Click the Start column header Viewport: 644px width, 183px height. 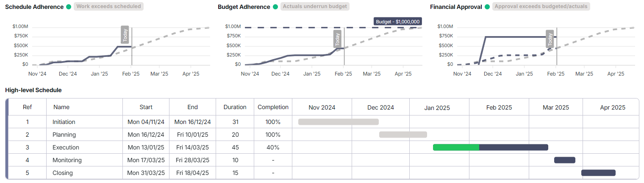(x=146, y=107)
